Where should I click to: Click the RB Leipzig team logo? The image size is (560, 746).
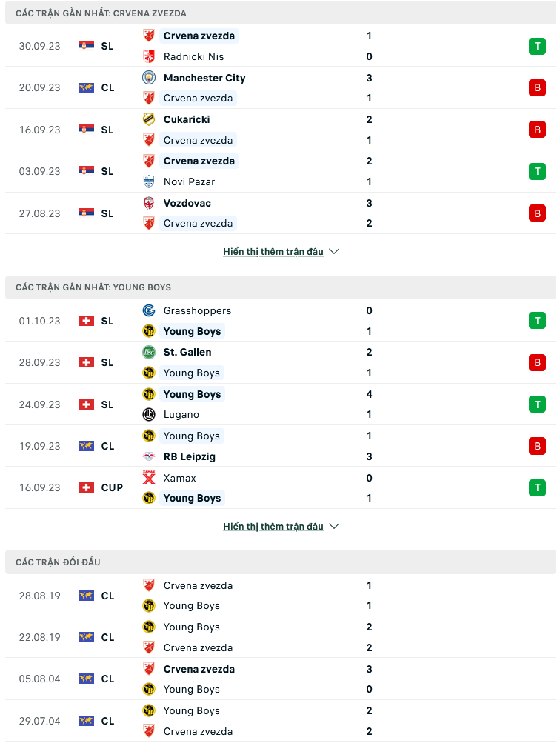pyautogui.click(x=149, y=456)
